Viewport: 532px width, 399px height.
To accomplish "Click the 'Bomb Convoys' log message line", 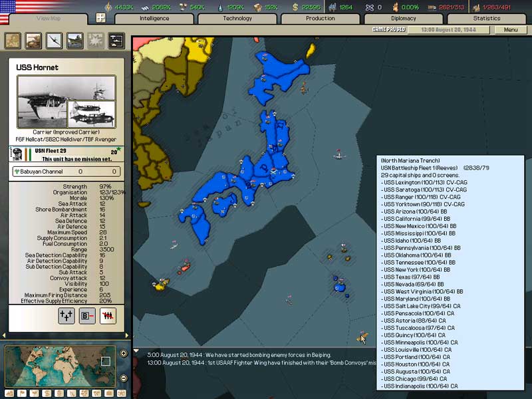I will pos(261,362).
